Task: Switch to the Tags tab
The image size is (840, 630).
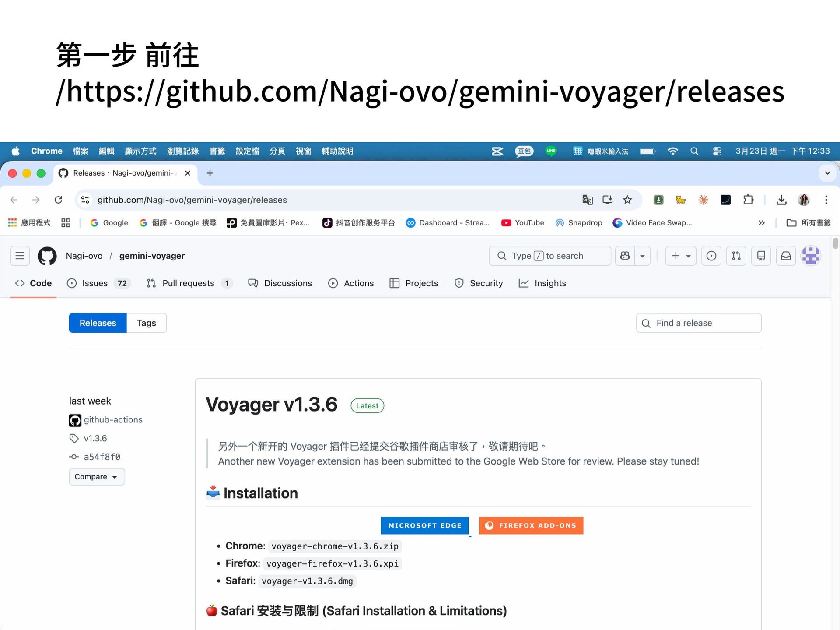Action: point(147,323)
